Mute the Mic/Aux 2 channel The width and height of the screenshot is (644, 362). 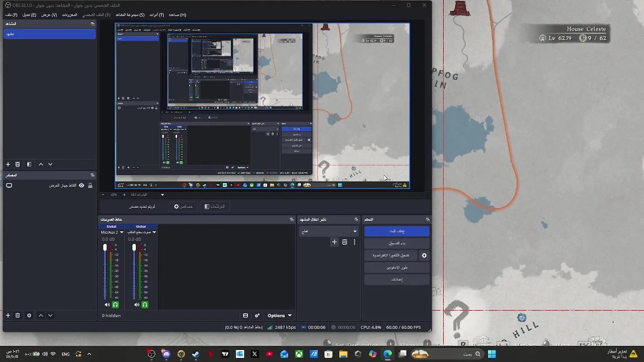pos(107,305)
